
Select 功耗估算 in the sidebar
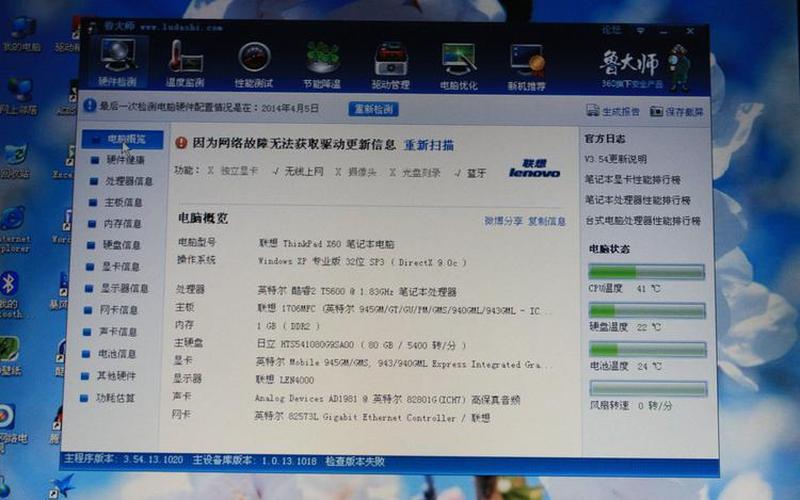106,398
